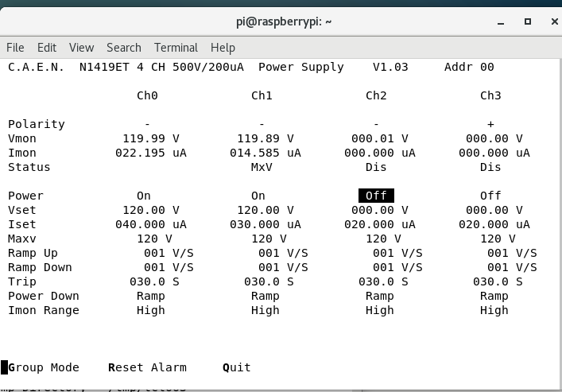Click Ch3 Trip 030.0 S value
Image resolution: width=562 pixels, height=392 pixels.
coord(498,282)
